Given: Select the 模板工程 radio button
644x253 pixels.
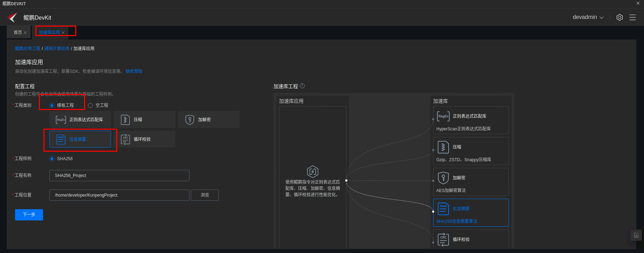Looking at the screenshot, I should pyautogui.click(x=52, y=105).
